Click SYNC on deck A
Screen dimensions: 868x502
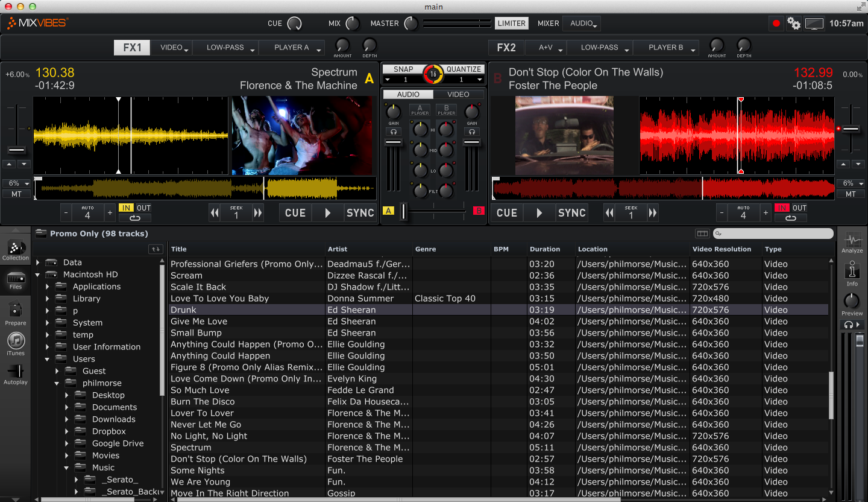pos(360,212)
